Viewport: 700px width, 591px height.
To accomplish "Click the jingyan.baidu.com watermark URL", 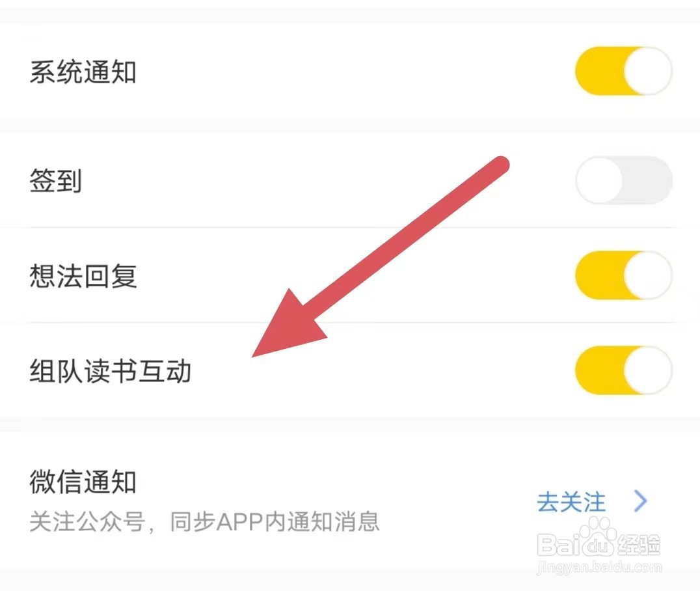I will point(599,568).
